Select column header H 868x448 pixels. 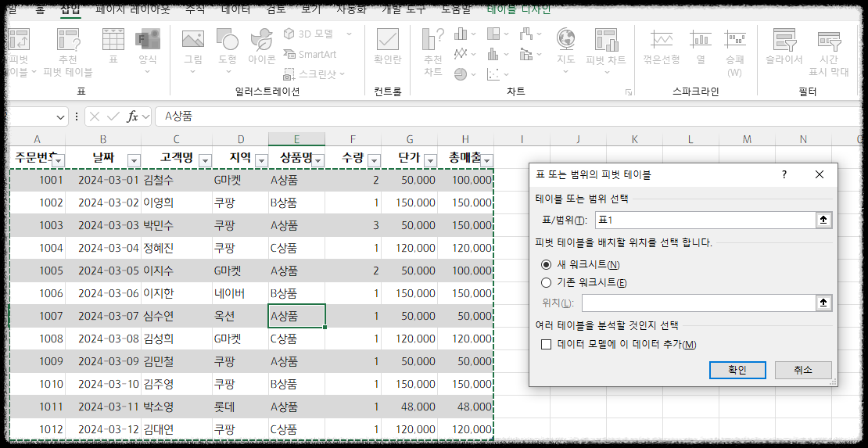pyautogui.click(x=465, y=139)
